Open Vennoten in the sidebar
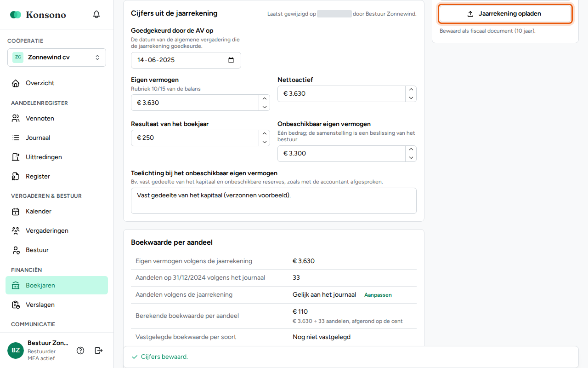The image size is (588, 368). coord(57,118)
